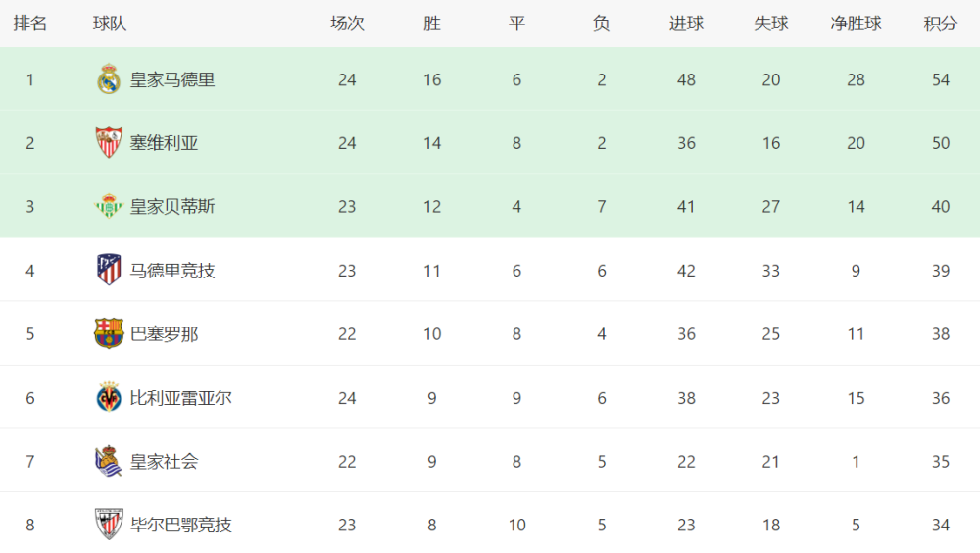This screenshot has height=553, width=980.
Task: Open the Real Sociedad crest icon
Action: [x=109, y=461]
